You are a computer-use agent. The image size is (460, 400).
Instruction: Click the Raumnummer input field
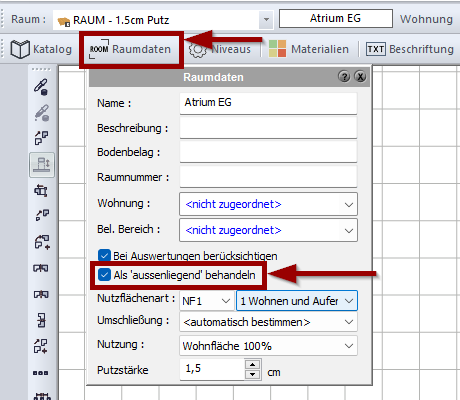pos(268,177)
